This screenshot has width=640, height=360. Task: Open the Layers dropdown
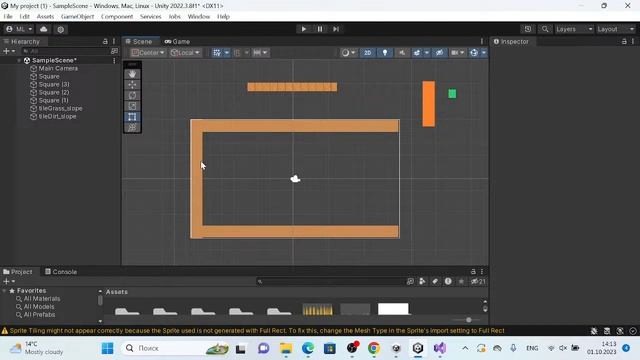[574, 29]
